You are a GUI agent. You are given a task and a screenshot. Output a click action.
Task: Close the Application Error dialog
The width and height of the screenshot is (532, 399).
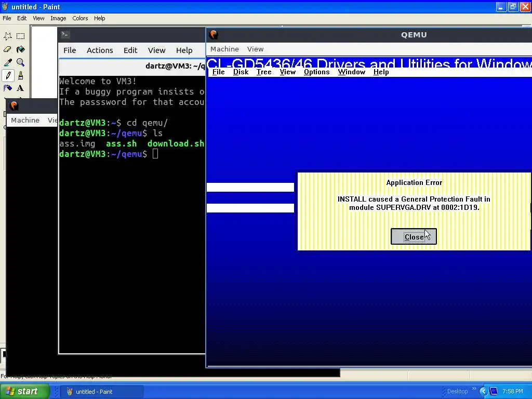click(x=414, y=236)
